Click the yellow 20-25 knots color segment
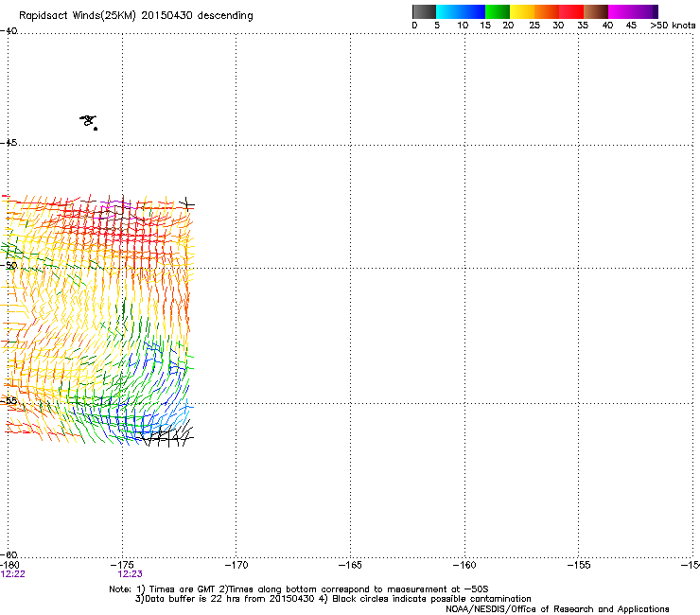This screenshot has height=615, width=700. point(522,11)
